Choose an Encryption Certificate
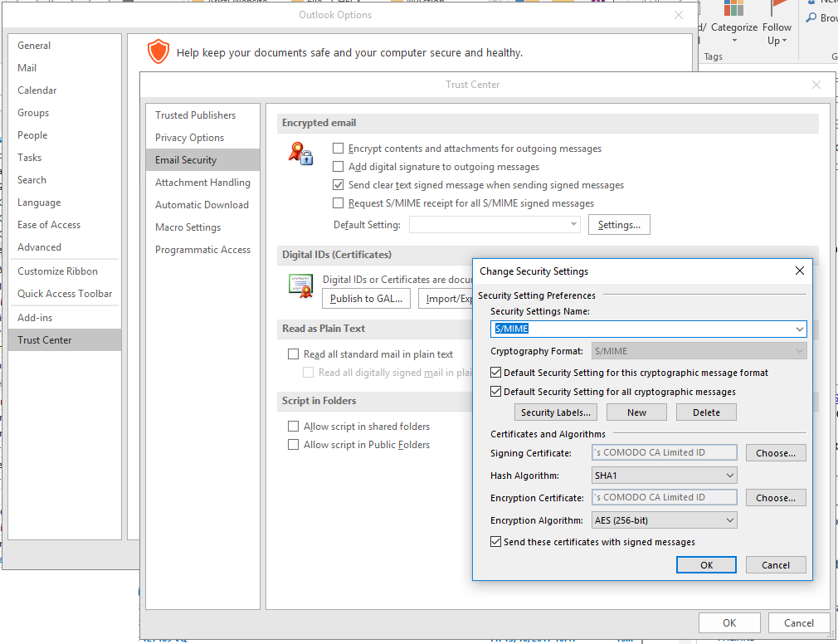Screen dimensions: 838x644 [x=776, y=498]
